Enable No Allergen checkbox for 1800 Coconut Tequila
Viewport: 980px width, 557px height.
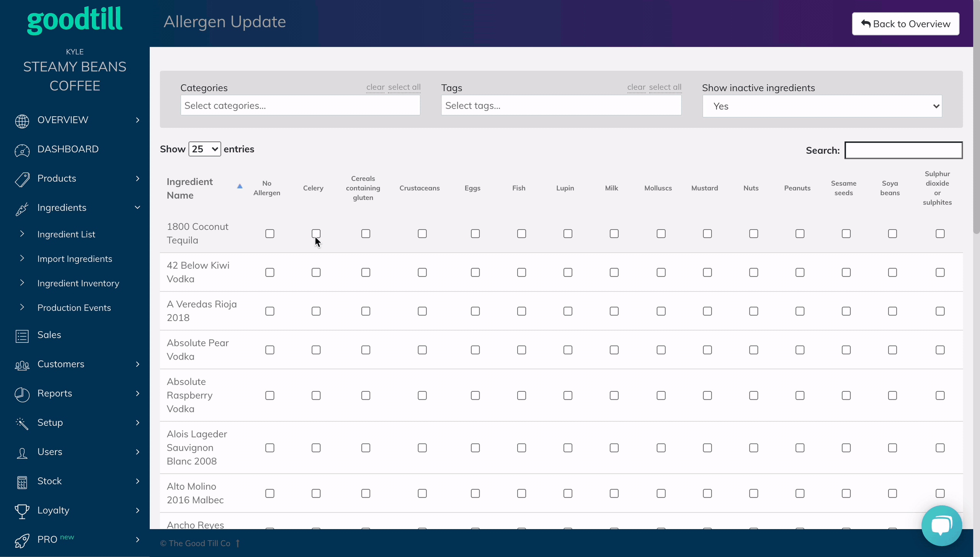pyautogui.click(x=269, y=233)
